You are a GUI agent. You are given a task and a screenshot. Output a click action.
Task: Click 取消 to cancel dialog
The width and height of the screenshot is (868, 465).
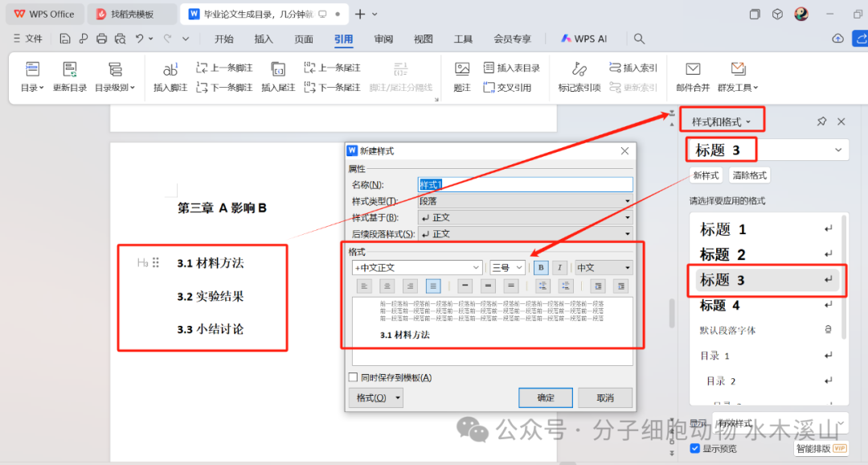[605, 398]
